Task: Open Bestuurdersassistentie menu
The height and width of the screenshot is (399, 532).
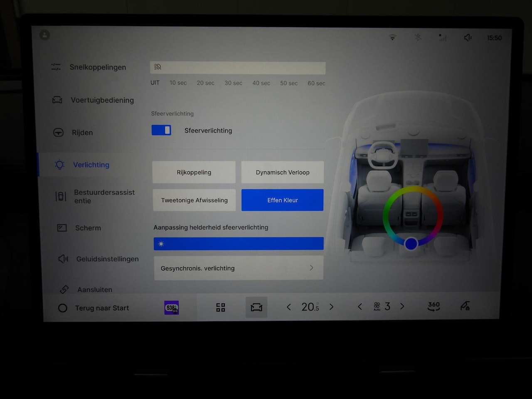Action: coord(96,197)
